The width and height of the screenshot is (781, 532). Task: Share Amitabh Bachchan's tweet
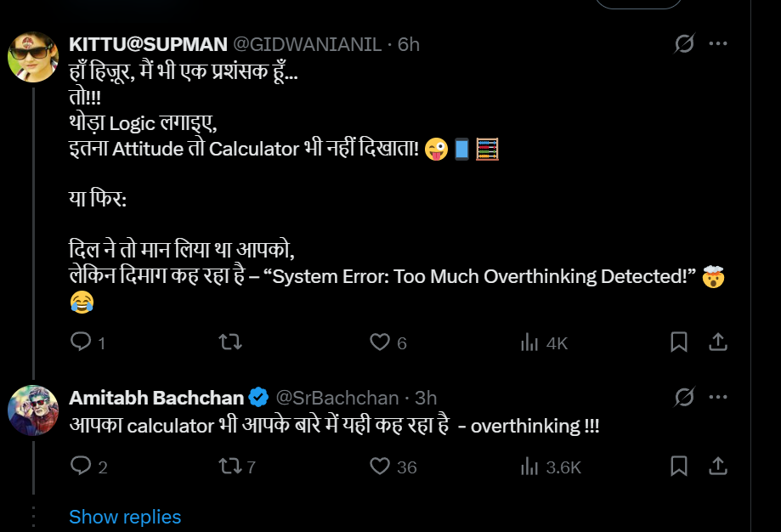point(717,466)
